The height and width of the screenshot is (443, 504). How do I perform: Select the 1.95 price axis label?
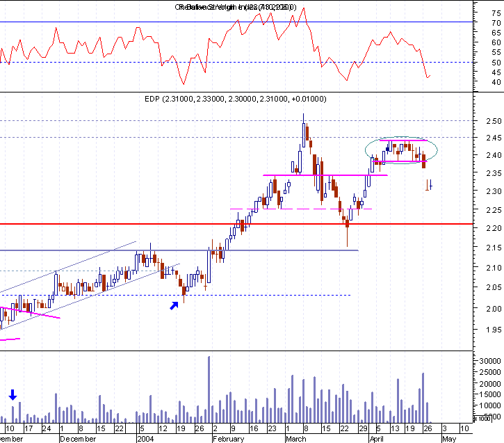(x=494, y=330)
